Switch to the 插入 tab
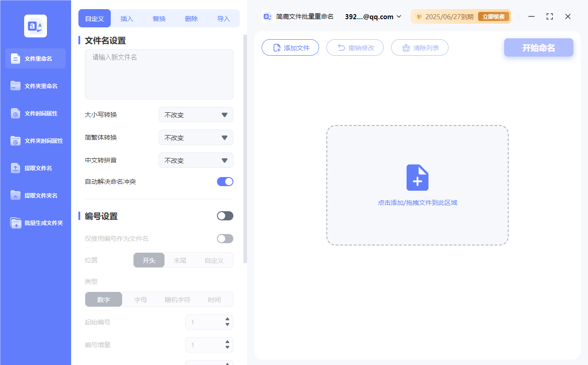 pyautogui.click(x=126, y=18)
